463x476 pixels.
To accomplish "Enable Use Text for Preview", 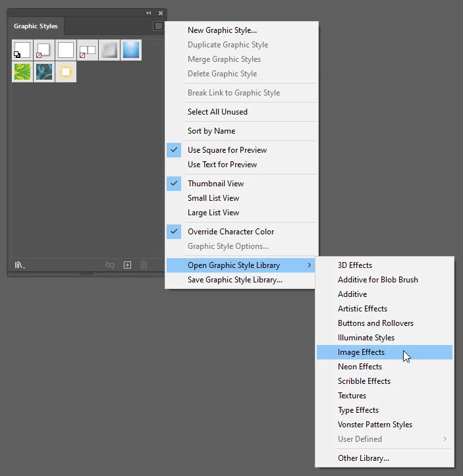I will click(x=242, y=165).
